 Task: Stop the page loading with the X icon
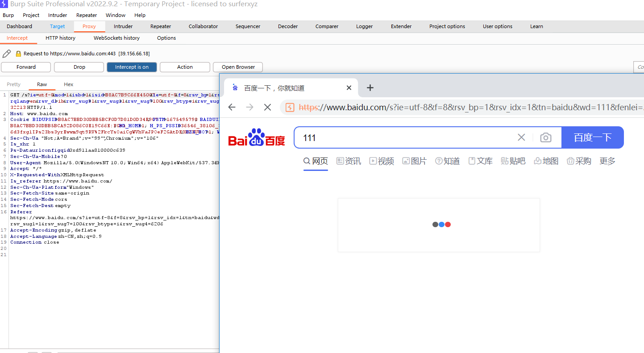pos(267,107)
